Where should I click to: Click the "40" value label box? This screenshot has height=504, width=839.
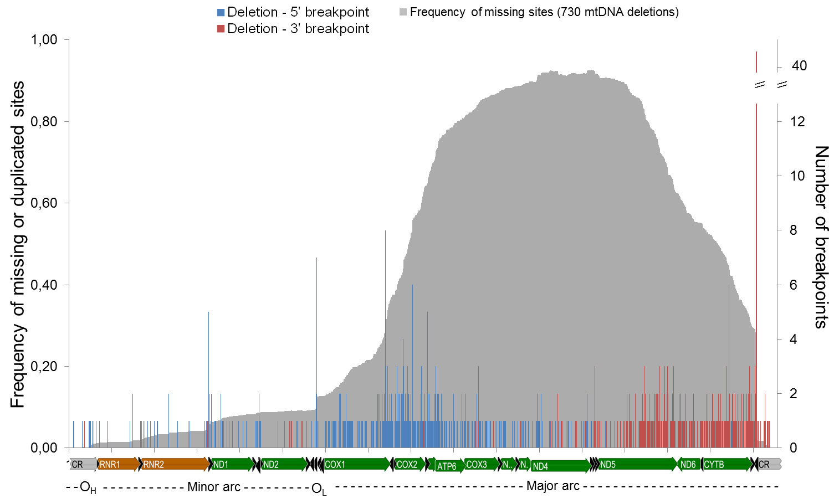(799, 66)
